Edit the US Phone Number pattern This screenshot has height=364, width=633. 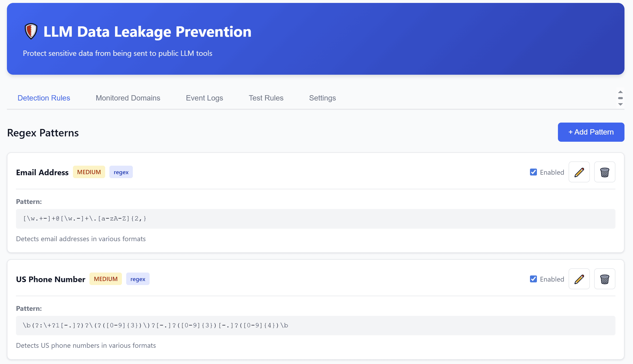pos(579,279)
